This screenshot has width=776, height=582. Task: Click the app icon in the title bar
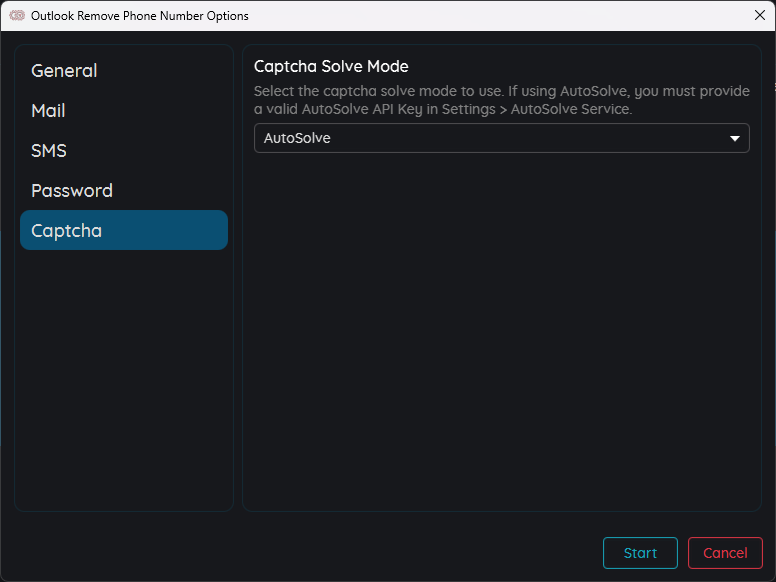click(17, 16)
